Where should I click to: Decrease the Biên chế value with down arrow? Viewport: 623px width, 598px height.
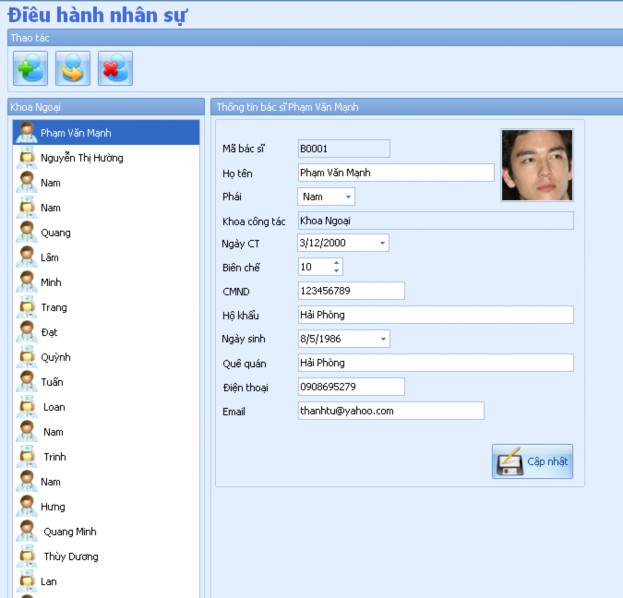[336, 271]
